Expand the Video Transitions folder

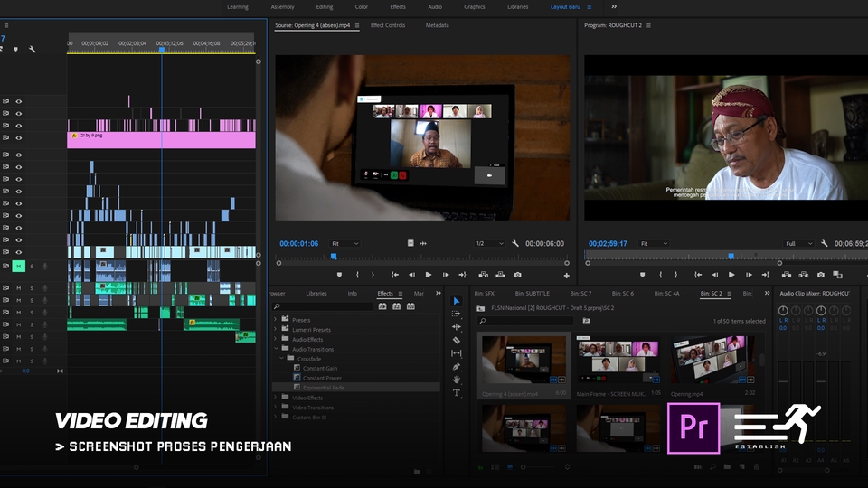pos(275,408)
